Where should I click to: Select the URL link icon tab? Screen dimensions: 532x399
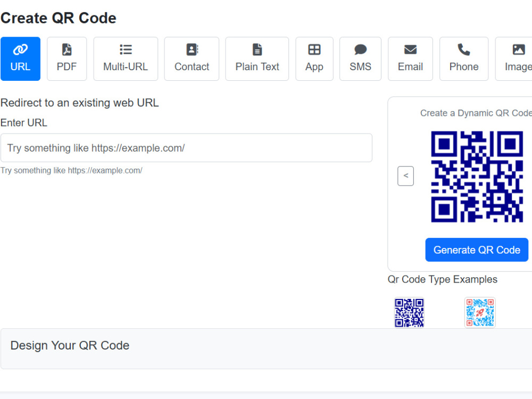(x=20, y=49)
